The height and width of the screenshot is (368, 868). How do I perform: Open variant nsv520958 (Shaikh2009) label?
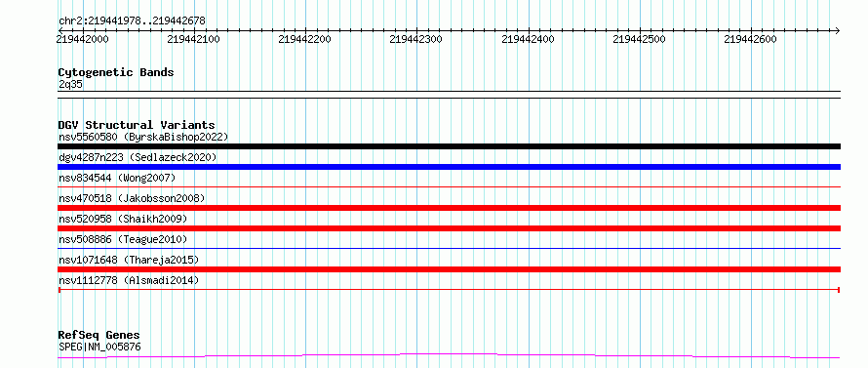point(123,219)
